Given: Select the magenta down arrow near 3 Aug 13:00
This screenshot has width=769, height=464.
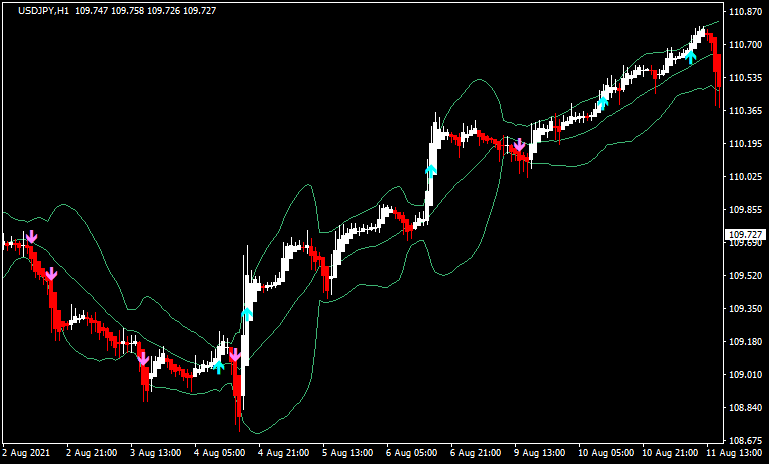Looking at the screenshot, I should pyautogui.click(x=143, y=358).
